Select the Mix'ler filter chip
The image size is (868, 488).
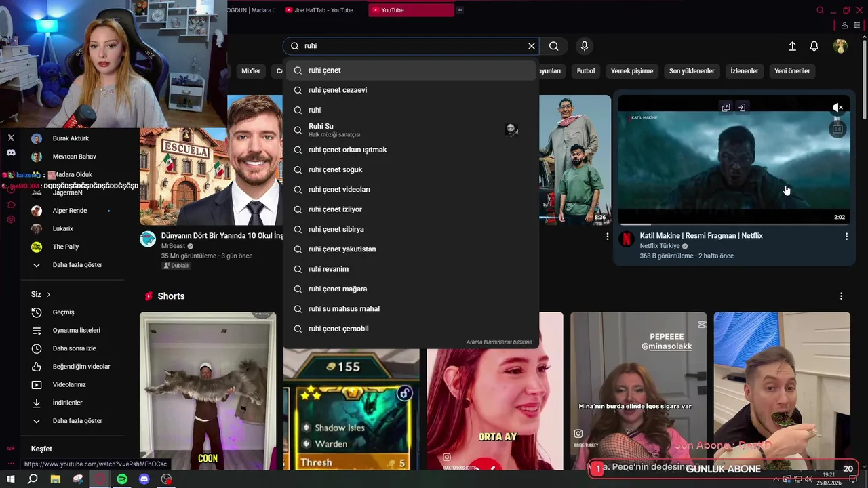coord(251,71)
